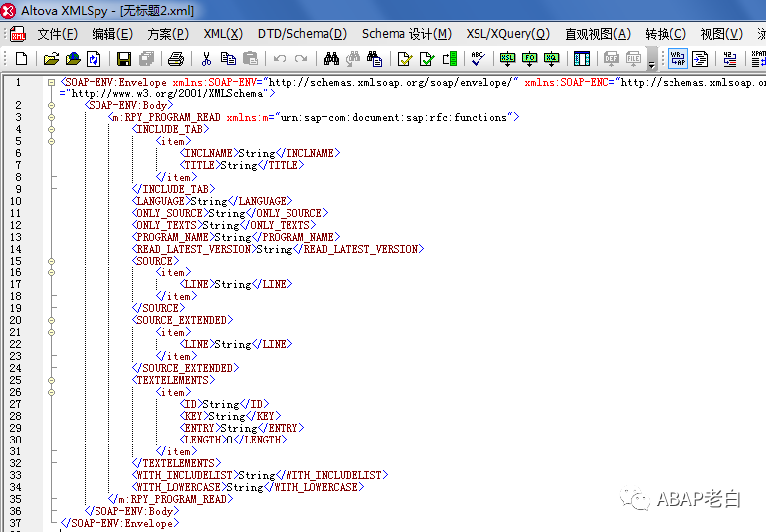Image resolution: width=766 pixels, height=532 pixels.
Task: Open the 直观视图(A) menu
Action: pyautogui.click(x=598, y=34)
